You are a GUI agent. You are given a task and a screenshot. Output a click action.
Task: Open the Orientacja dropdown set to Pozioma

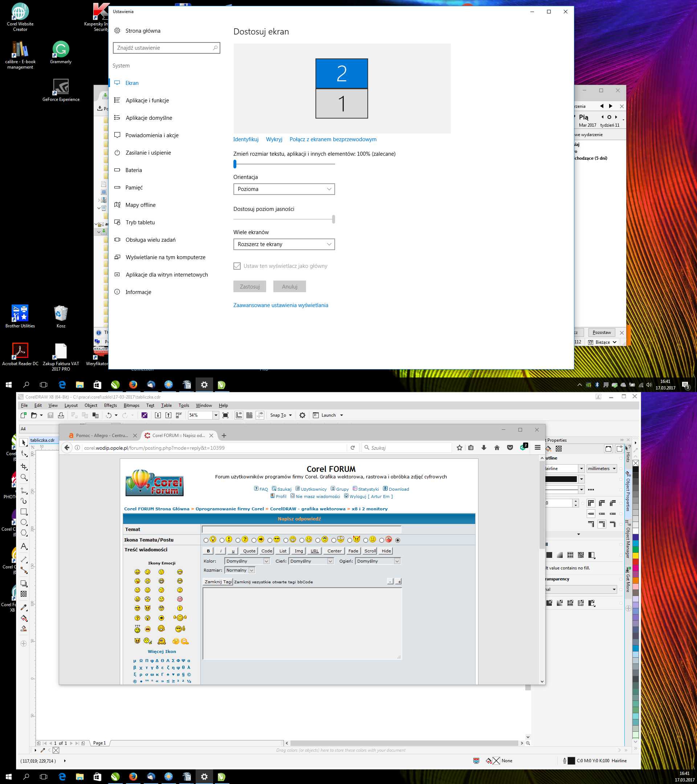click(x=284, y=189)
